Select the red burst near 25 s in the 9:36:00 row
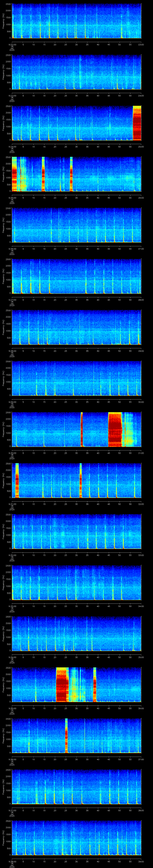The image size is (153, 868). [66, 736]
